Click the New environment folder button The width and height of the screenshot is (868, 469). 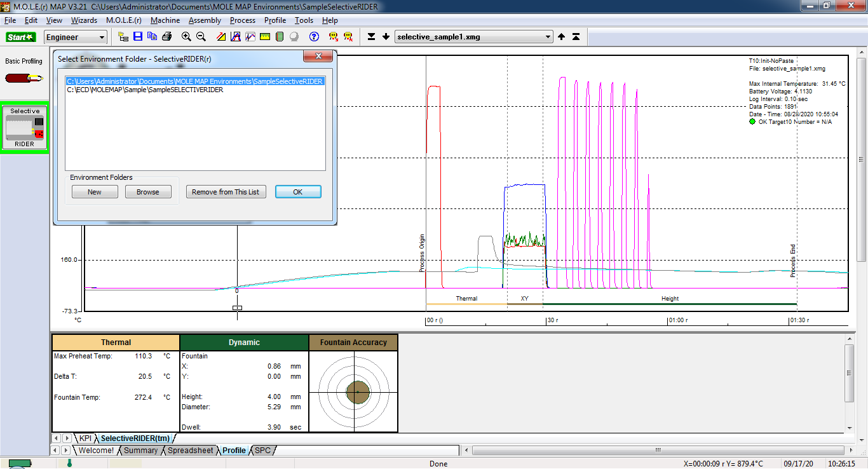click(x=95, y=192)
